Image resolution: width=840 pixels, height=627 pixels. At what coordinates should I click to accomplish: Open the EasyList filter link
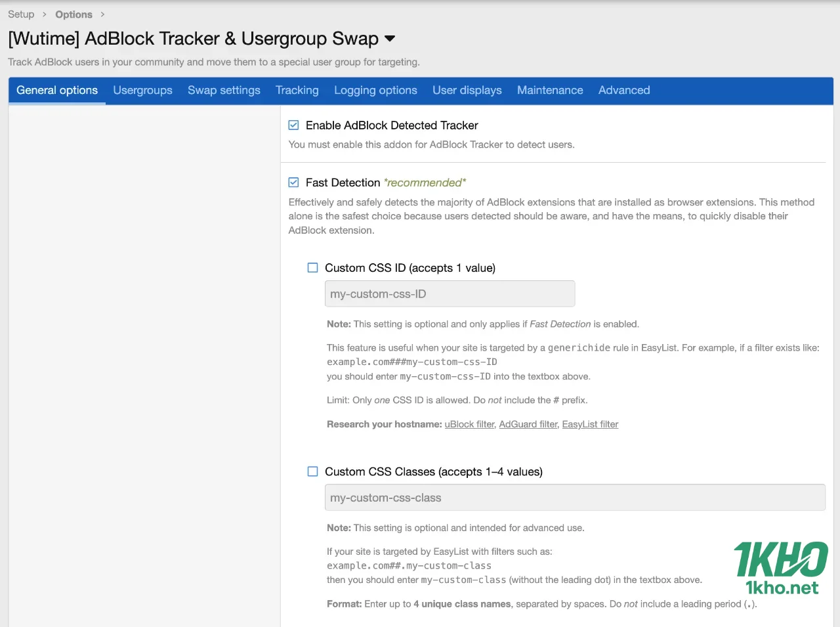pos(589,424)
